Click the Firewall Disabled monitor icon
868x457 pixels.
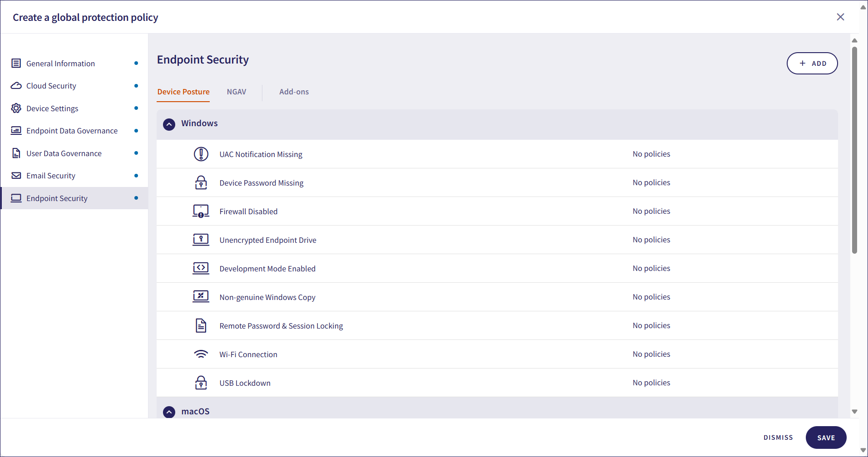tap(201, 211)
